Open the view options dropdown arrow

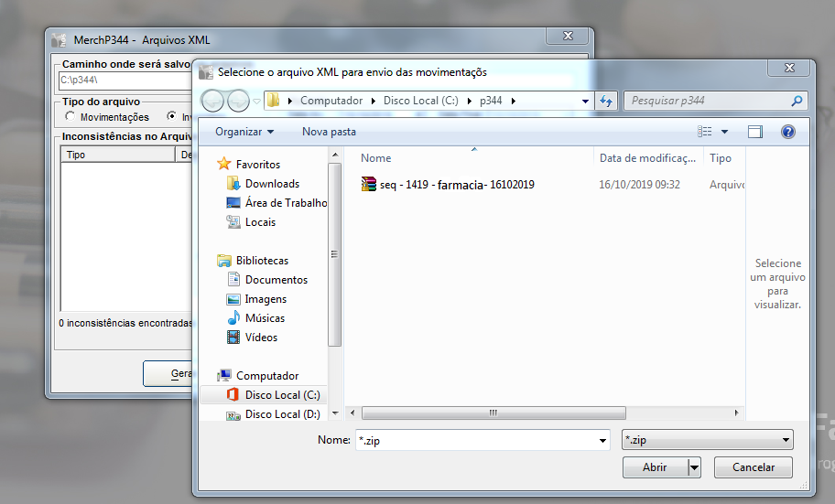[x=725, y=132]
